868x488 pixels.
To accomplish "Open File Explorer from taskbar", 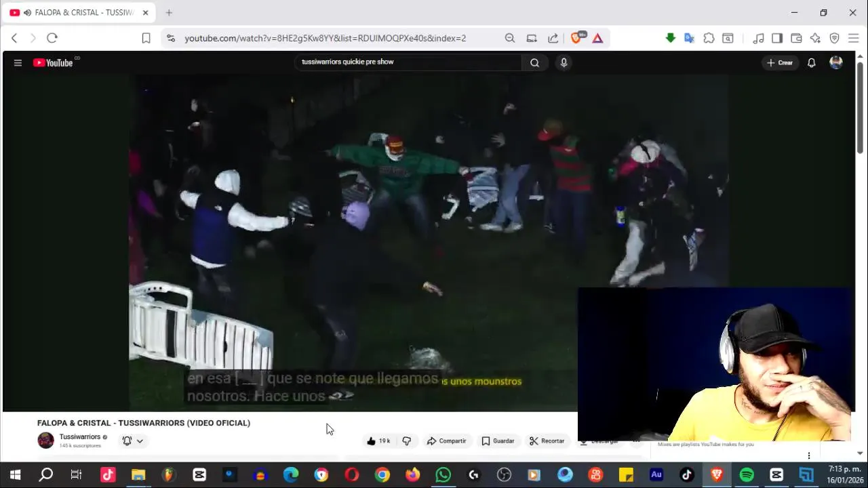I will click(x=138, y=475).
